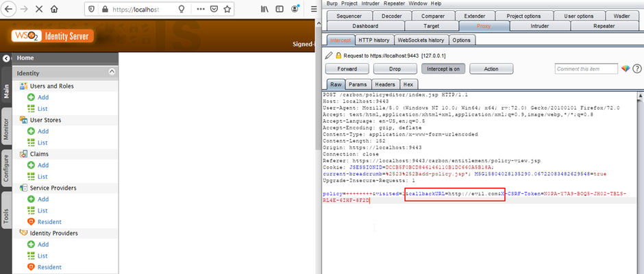The width and height of the screenshot is (644, 274).
Task: Collapse the Identity section chevron
Action: [x=112, y=72]
